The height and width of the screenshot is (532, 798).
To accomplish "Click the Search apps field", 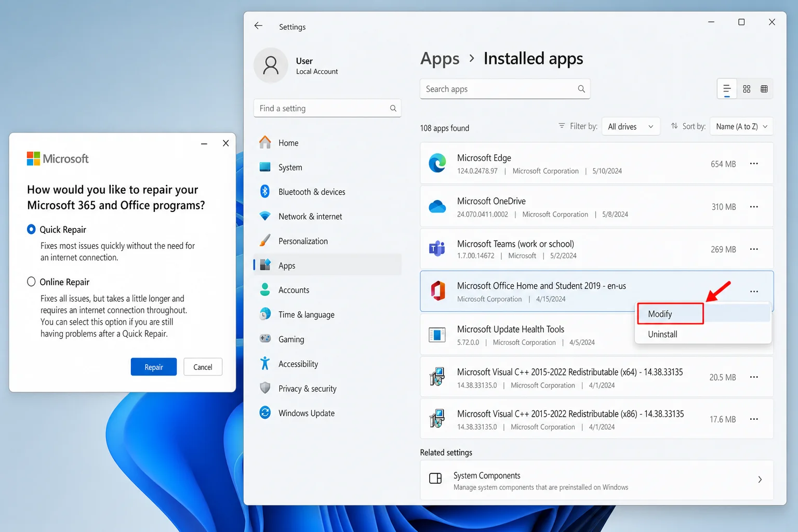I will pyautogui.click(x=505, y=89).
